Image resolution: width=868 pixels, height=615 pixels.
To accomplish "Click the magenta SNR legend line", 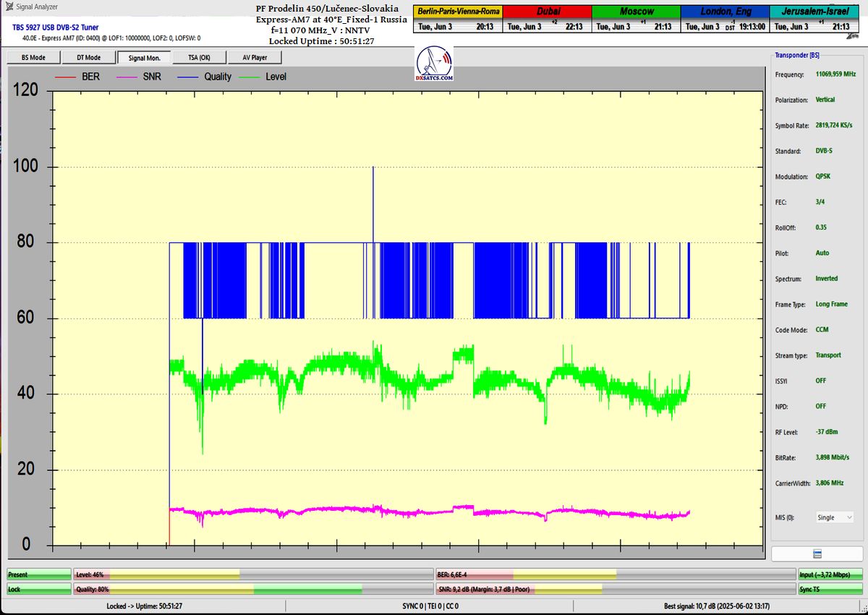I will click(x=126, y=76).
